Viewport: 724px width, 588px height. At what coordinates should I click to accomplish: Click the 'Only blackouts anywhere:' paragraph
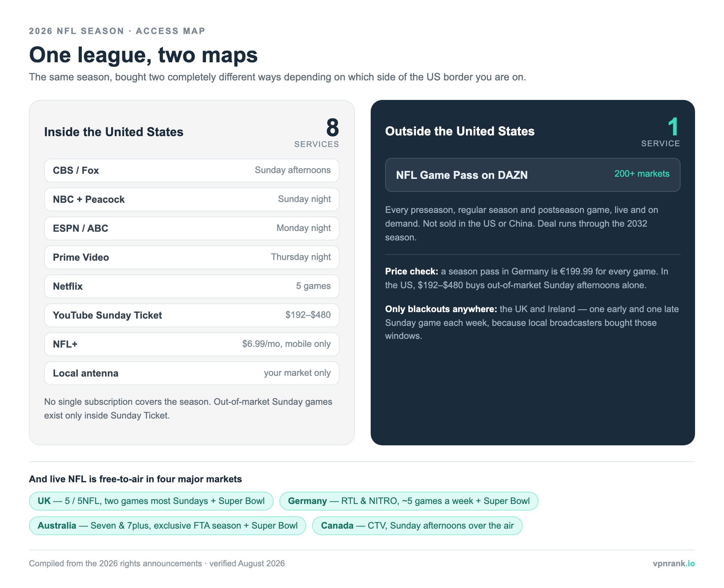click(x=532, y=323)
